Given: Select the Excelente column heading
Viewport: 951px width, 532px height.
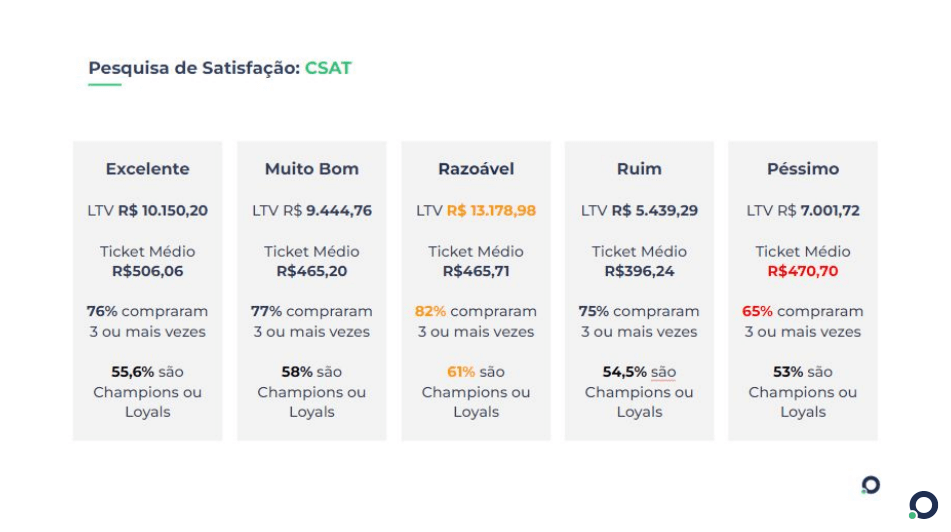Looking at the screenshot, I should pos(147,169).
